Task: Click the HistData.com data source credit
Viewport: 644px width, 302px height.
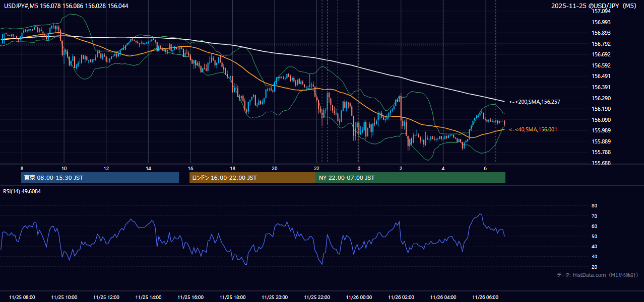Action: tap(598, 275)
